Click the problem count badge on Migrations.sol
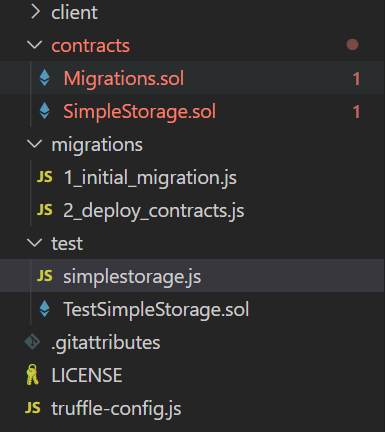The image size is (385, 432). 356,79
